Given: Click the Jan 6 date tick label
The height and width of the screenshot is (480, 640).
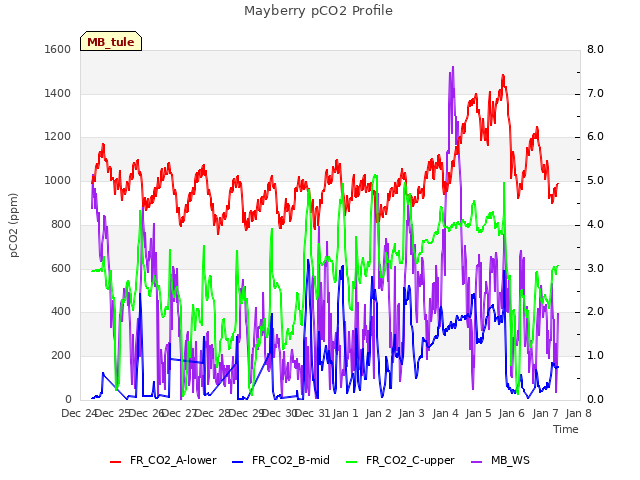Looking at the screenshot, I should coord(511,413).
